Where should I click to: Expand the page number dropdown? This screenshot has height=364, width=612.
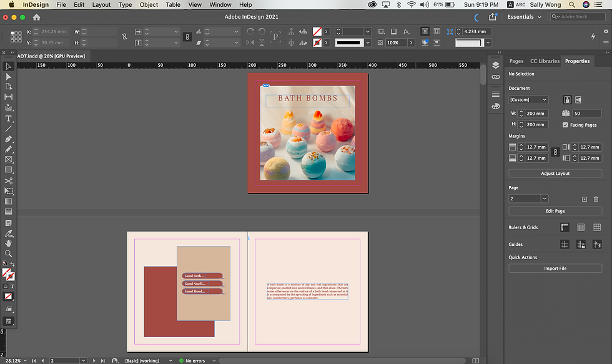tap(545, 199)
